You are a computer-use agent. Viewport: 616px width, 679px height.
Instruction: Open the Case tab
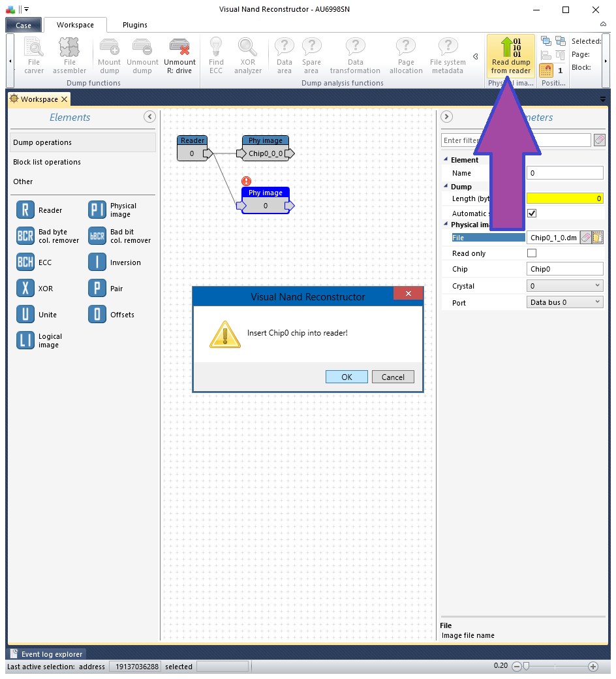coord(23,25)
